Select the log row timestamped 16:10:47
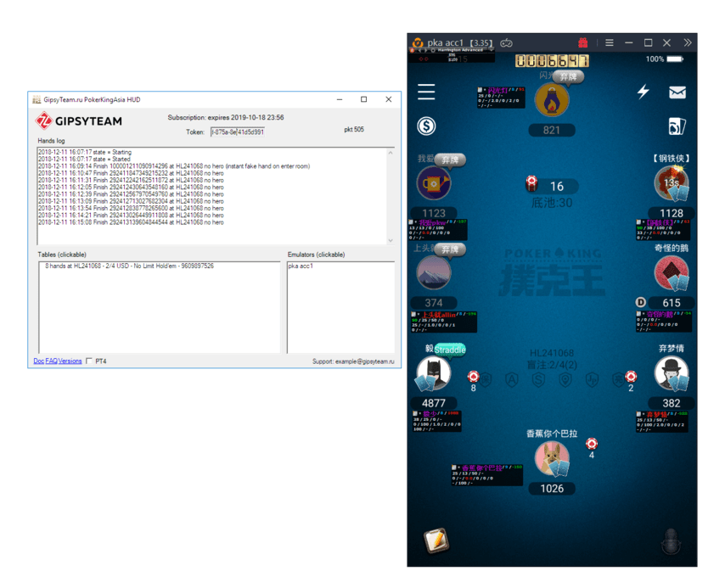The image size is (725, 588). (x=131, y=173)
